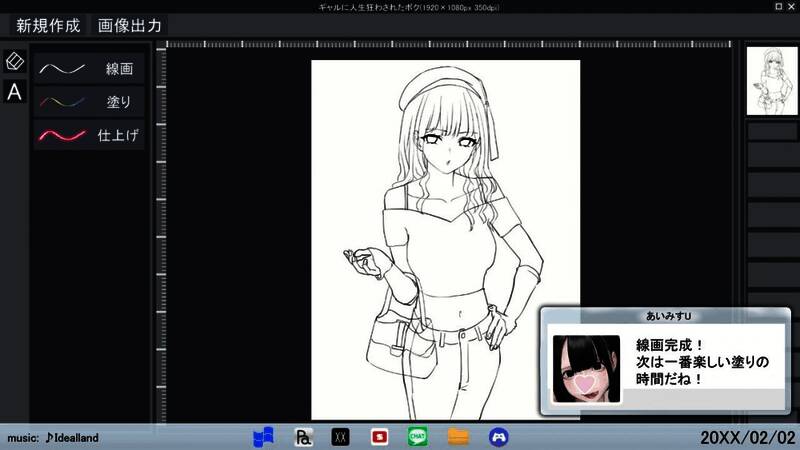The width and height of the screenshot is (800, 450).
Task: Choose the 塗り coloring brush
Action: (89, 101)
